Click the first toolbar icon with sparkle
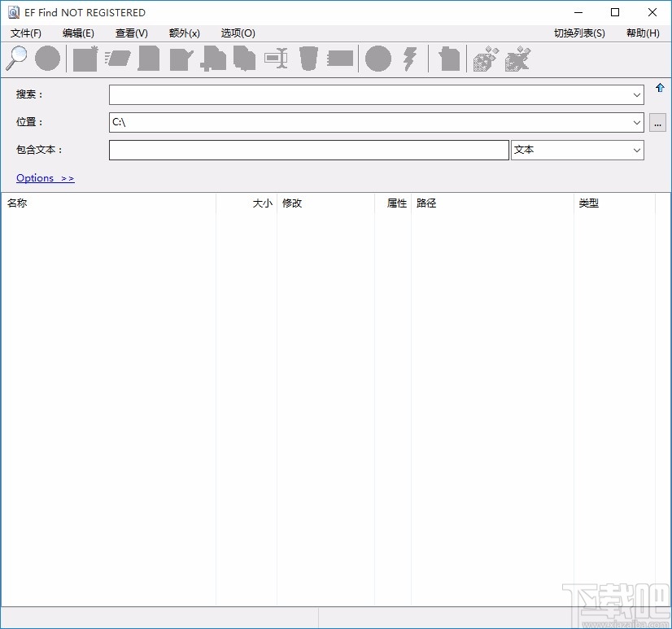The height and width of the screenshot is (629, 672). tap(85, 59)
